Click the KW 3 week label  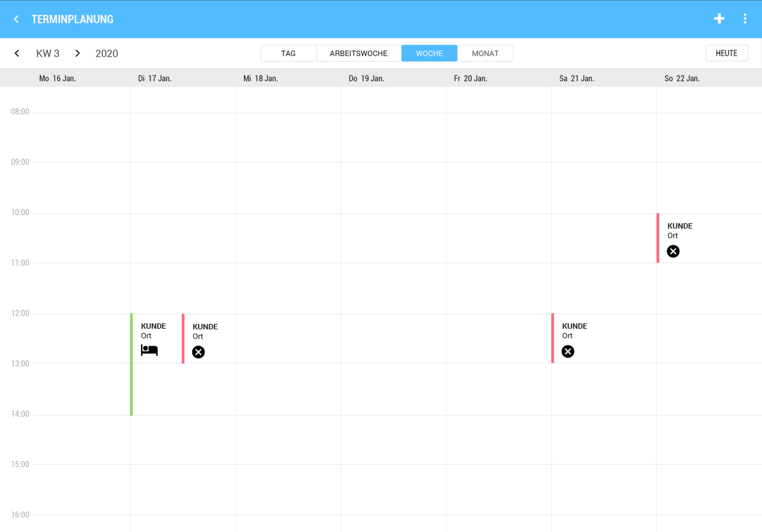pyautogui.click(x=48, y=54)
